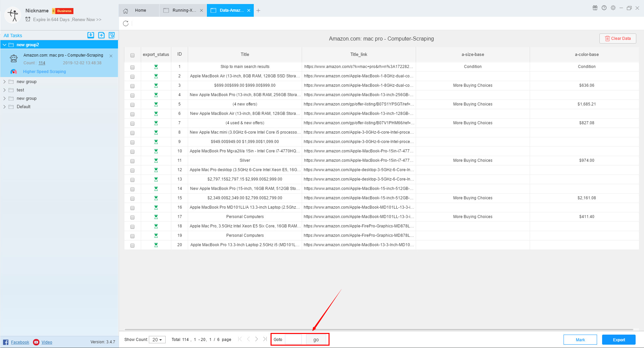Expand the Default folder
Screen dimensions: 644x348
[x=4, y=107]
